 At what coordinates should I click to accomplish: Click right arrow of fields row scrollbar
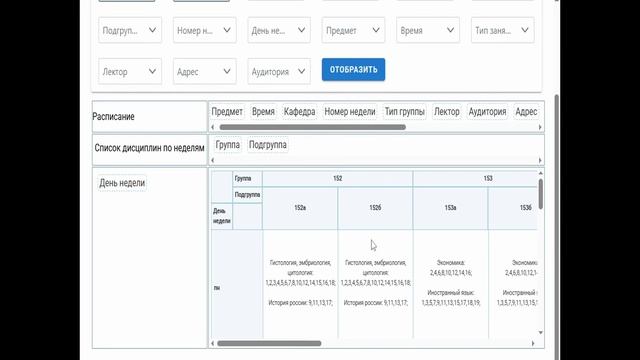(x=540, y=127)
